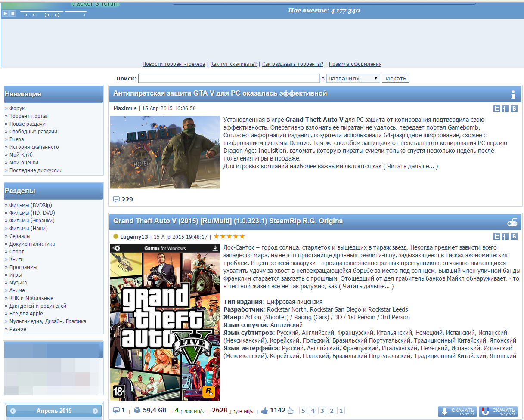524x420 pixels.
Task: Open Форум in navigation
Action: pyautogui.click(x=17, y=108)
